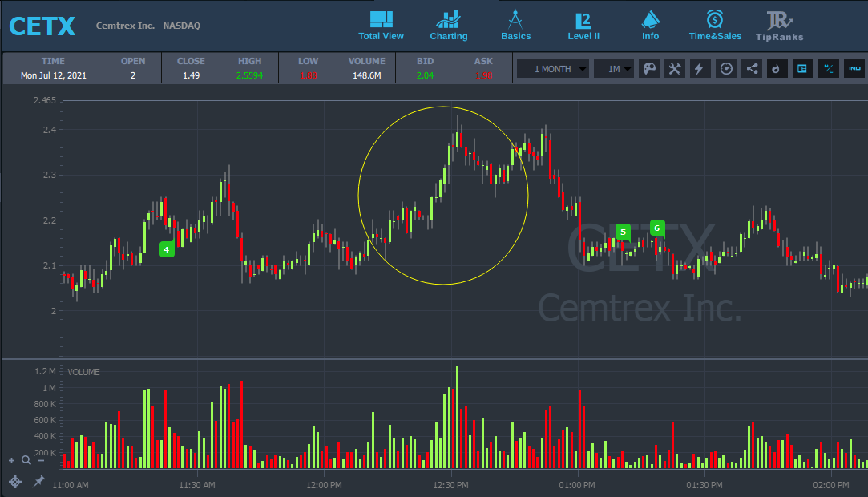Click the lightning bolt icon
The height and width of the screenshot is (497, 868).
699,69
